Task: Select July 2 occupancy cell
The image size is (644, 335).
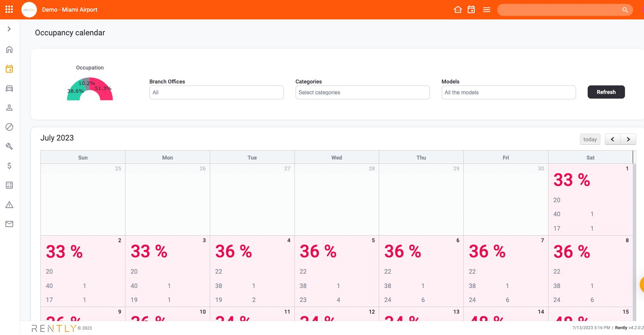Action: coord(83,271)
